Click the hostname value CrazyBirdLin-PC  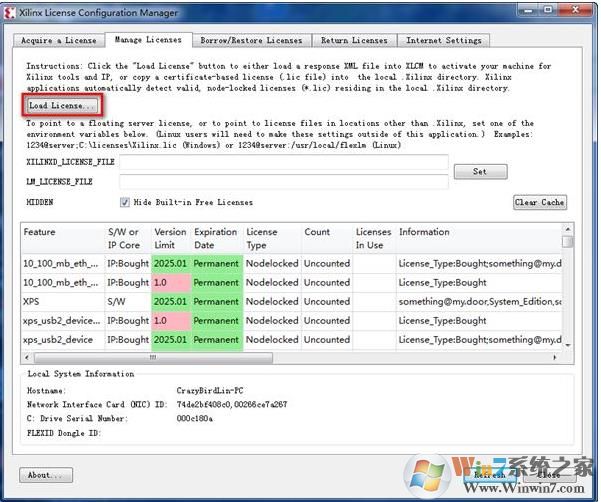tap(210, 390)
